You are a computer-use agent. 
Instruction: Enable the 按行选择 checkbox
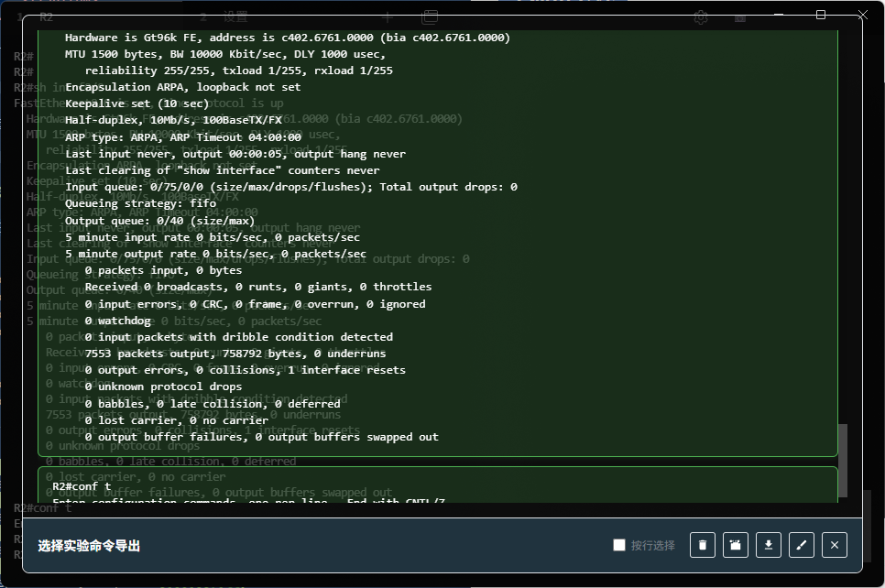619,546
